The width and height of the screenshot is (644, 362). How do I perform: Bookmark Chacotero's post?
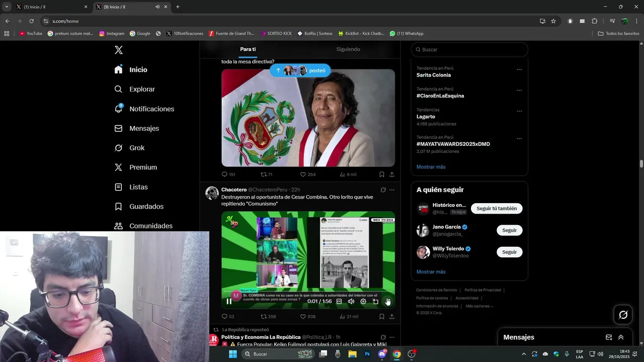click(x=381, y=317)
